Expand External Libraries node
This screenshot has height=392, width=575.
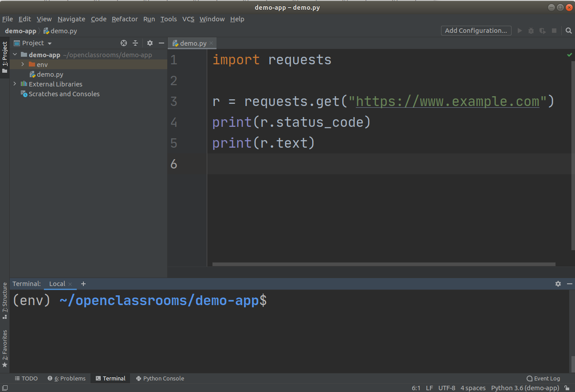(15, 84)
